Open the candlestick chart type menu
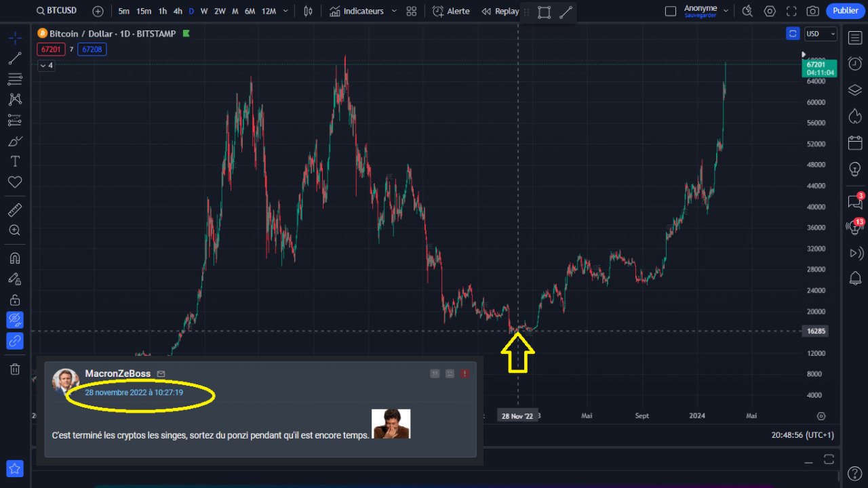Screen dimensions: 868x488 [x=309, y=11]
